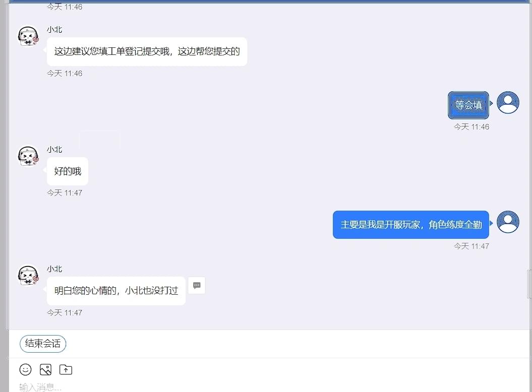Click user avatar beside 开服玩家 message
The width and height of the screenshot is (532, 392).
click(508, 222)
